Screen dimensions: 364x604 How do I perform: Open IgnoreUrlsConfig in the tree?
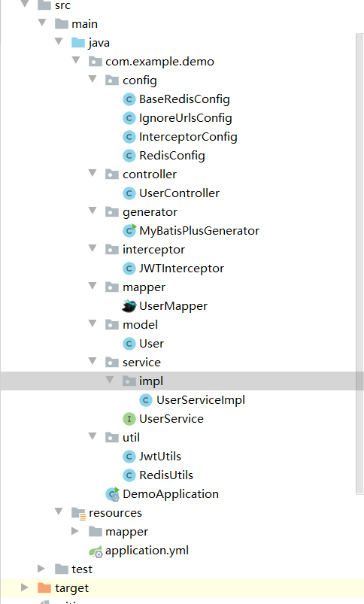click(186, 118)
